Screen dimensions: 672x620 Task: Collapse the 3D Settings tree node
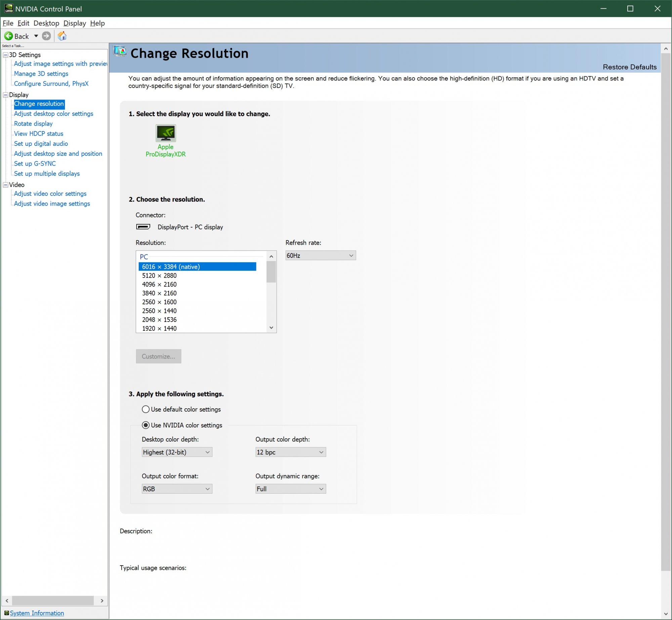point(5,55)
